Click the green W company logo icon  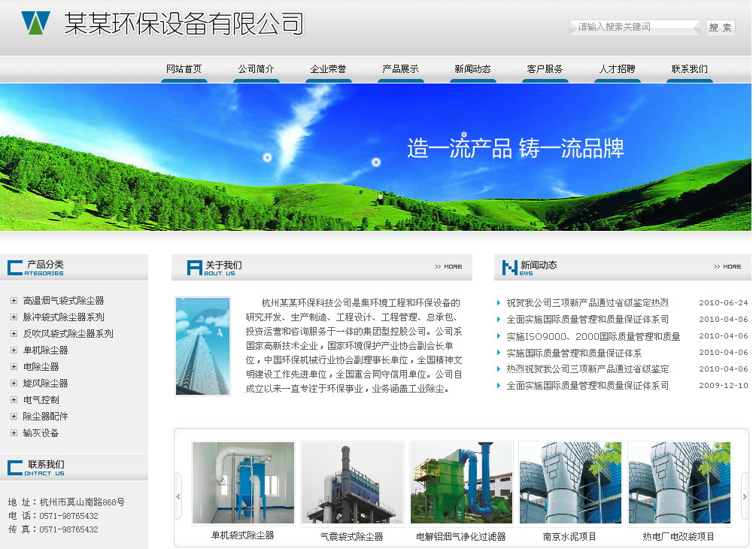click(x=35, y=22)
